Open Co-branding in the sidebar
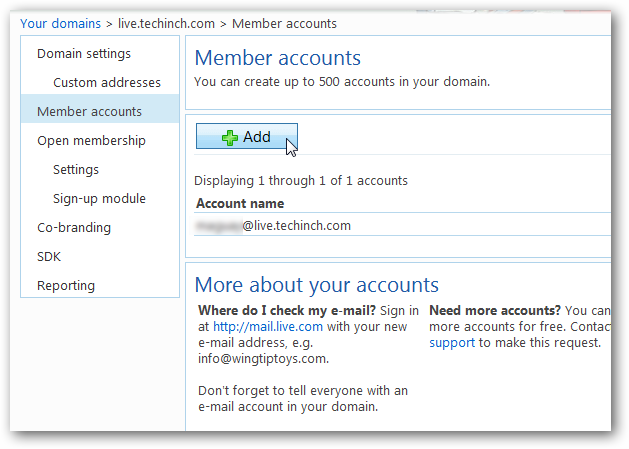 74,227
